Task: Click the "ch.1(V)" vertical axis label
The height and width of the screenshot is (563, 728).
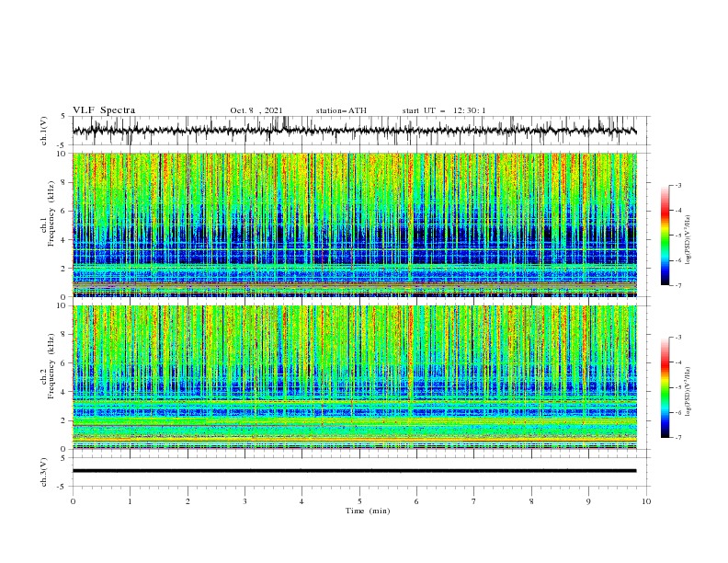Action: pyautogui.click(x=44, y=131)
